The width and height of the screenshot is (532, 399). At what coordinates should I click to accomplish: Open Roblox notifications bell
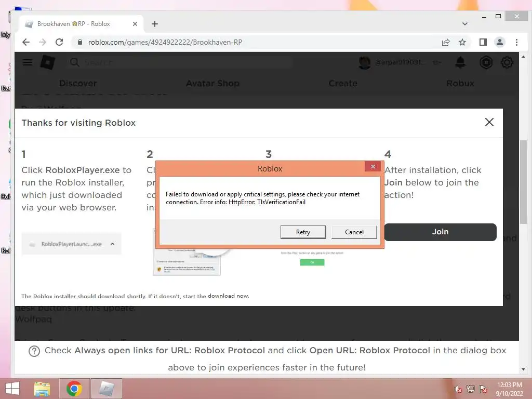(x=460, y=62)
